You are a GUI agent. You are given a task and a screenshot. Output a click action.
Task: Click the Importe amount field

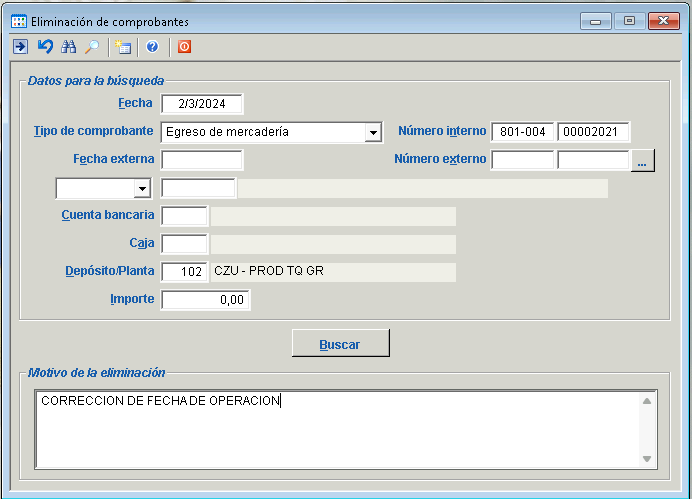click(x=205, y=300)
